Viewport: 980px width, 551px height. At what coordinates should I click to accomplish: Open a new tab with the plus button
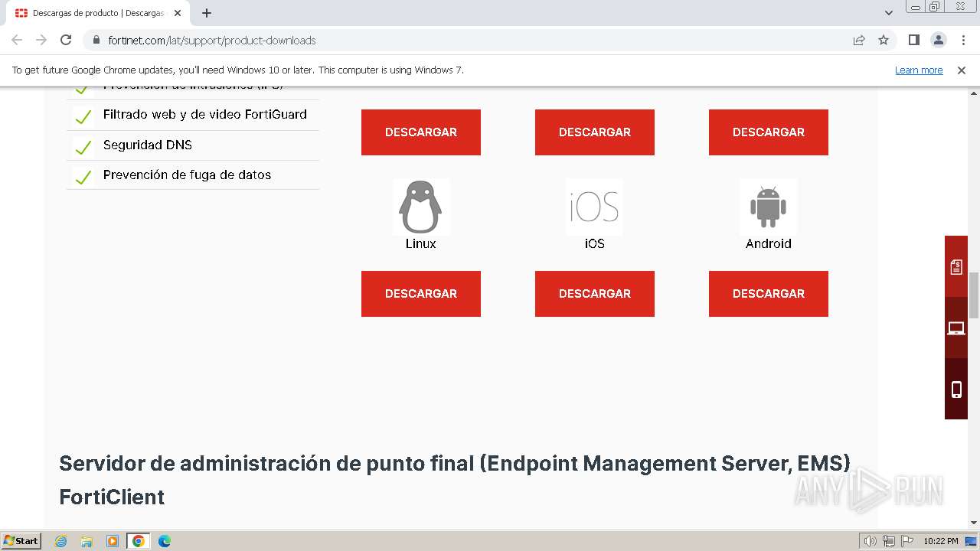click(207, 13)
